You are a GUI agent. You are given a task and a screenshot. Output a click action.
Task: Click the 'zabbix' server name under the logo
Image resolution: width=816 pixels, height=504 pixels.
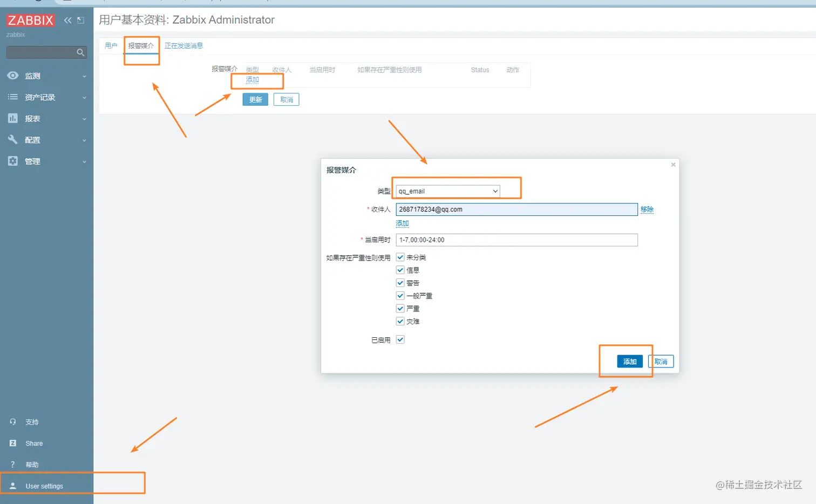coord(16,35)
